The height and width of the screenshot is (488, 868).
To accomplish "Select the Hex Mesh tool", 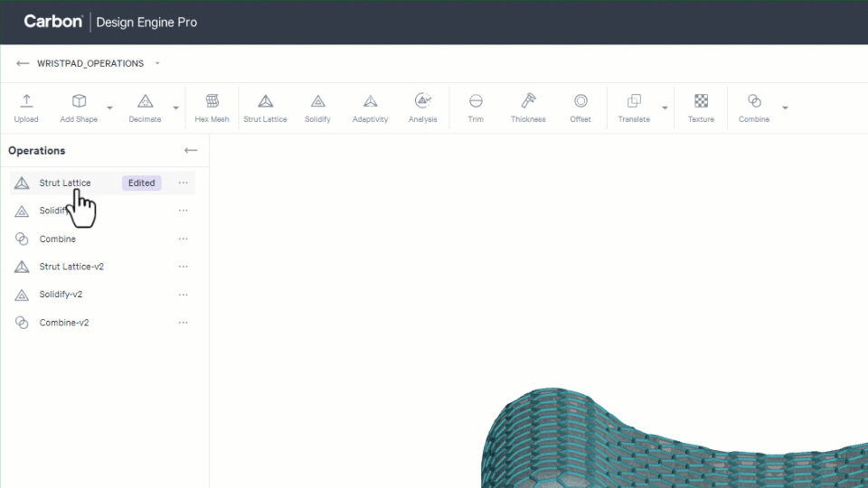I will point(212,108).
